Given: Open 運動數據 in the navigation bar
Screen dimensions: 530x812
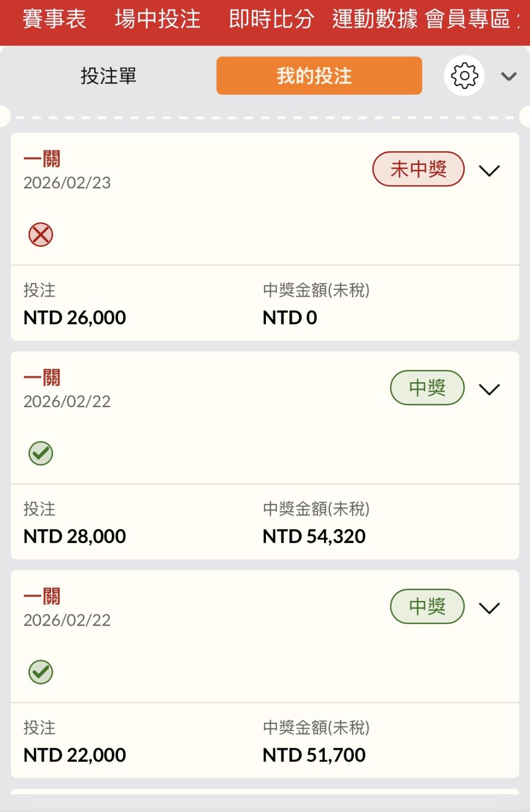Looking at the screenshot, I should point(375,20).
